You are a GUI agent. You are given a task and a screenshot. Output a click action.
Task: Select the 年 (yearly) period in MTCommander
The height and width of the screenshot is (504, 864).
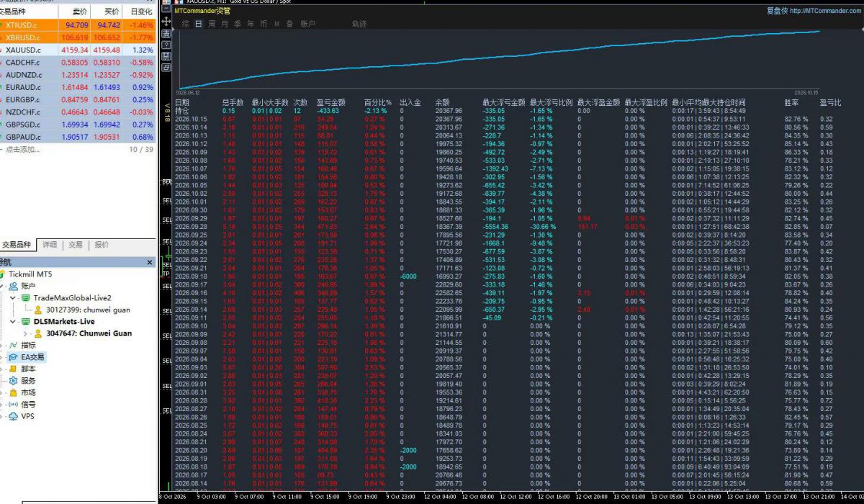(x=251, y=24)
